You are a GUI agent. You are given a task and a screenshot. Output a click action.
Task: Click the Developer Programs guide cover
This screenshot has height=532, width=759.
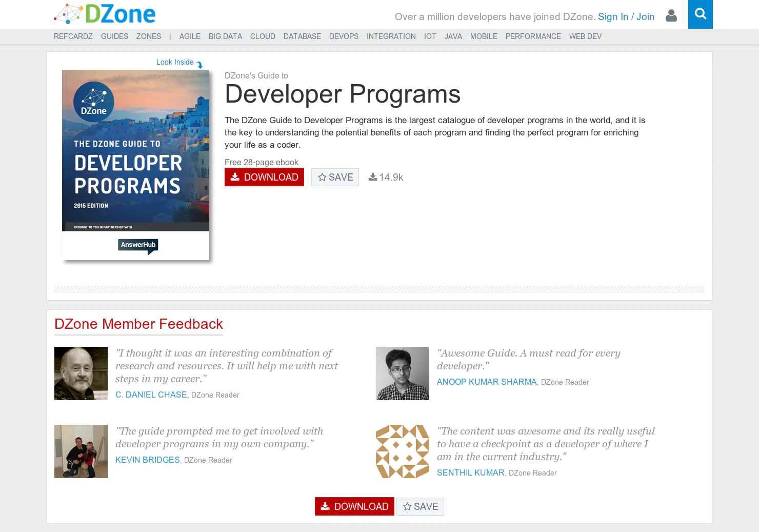[x=135, y=165]
